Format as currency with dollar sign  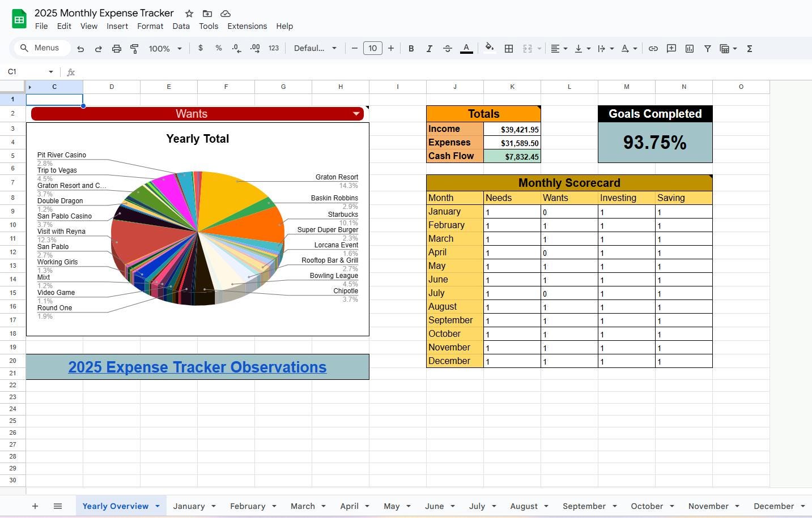(201, 49)
